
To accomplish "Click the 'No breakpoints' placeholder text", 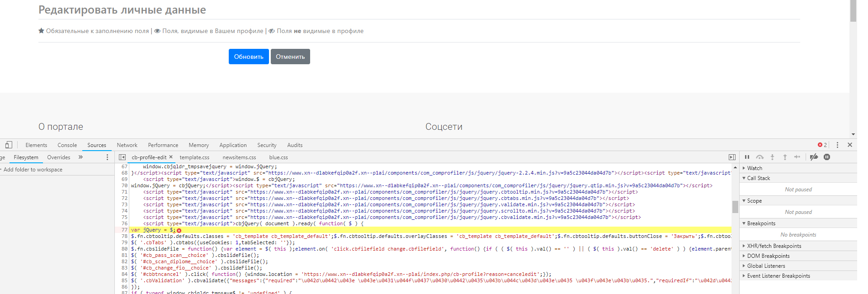I will pyautogui.click(x=798, y=235).
